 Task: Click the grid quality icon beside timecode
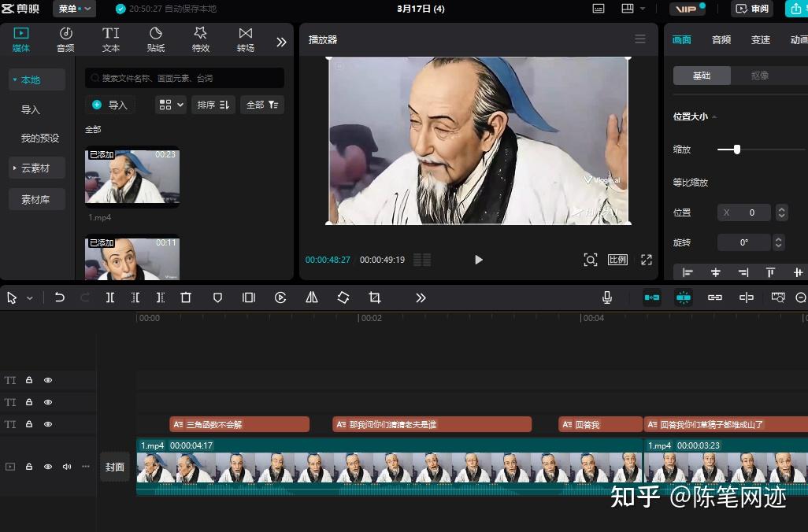pos(422,260)
